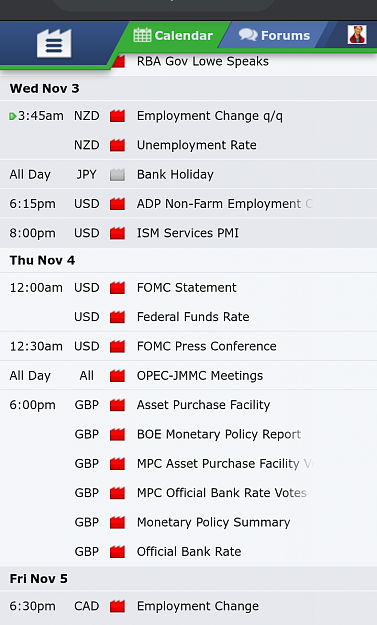Open RBA Gov Lowe Speaks event
Screen dimensions: 377x625
202,61
